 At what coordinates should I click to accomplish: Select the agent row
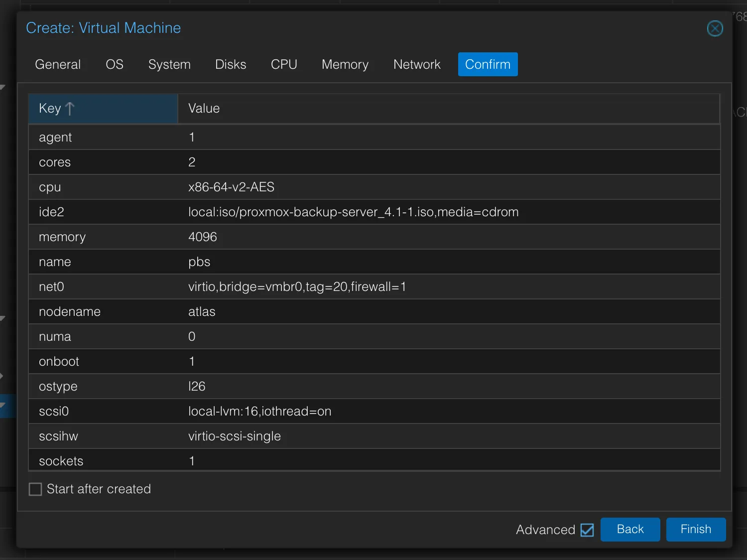[374, 137]
